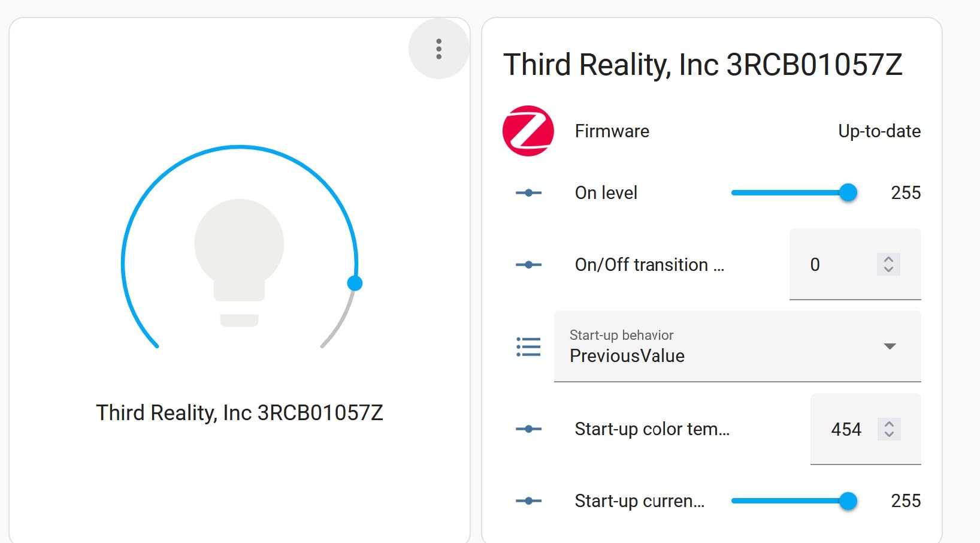The image size is (980, 543).
Task: Click the icon beside On/Off transition
Action: coord(528,265)
